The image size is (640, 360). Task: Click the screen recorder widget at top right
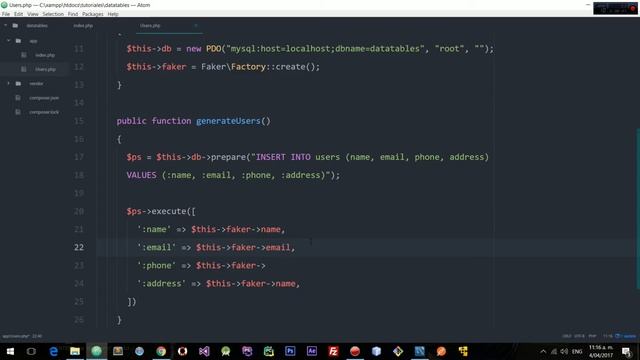(615, 8)
